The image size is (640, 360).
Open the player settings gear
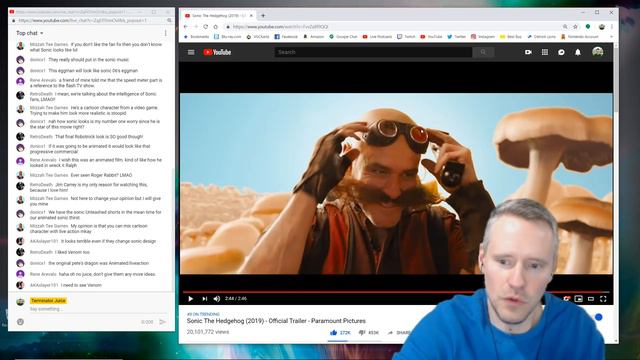click(567, 299)
